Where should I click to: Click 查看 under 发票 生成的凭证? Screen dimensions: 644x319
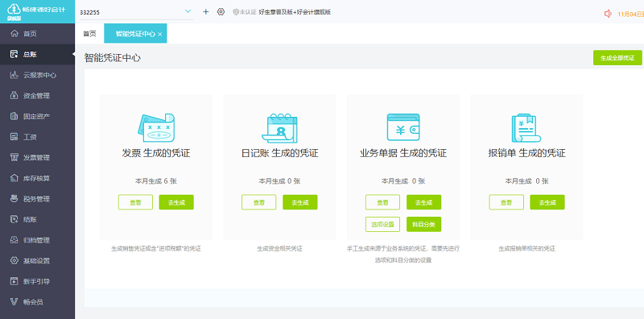135,202
